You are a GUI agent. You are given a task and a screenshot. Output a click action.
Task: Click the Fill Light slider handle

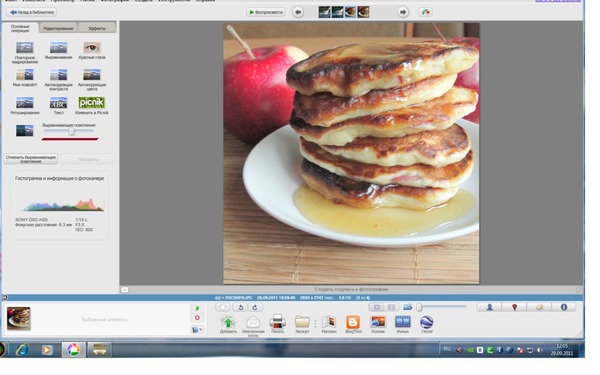tap(72, 131)
